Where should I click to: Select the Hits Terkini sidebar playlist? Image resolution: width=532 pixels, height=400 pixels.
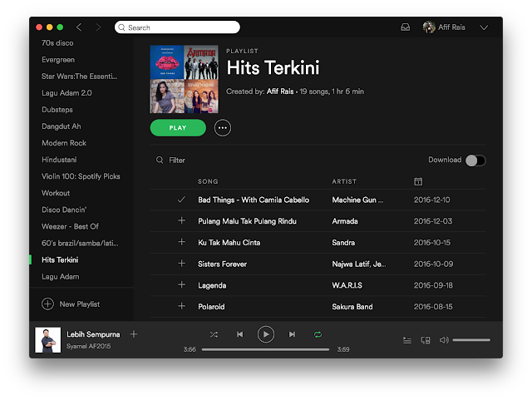coord(60,259)
